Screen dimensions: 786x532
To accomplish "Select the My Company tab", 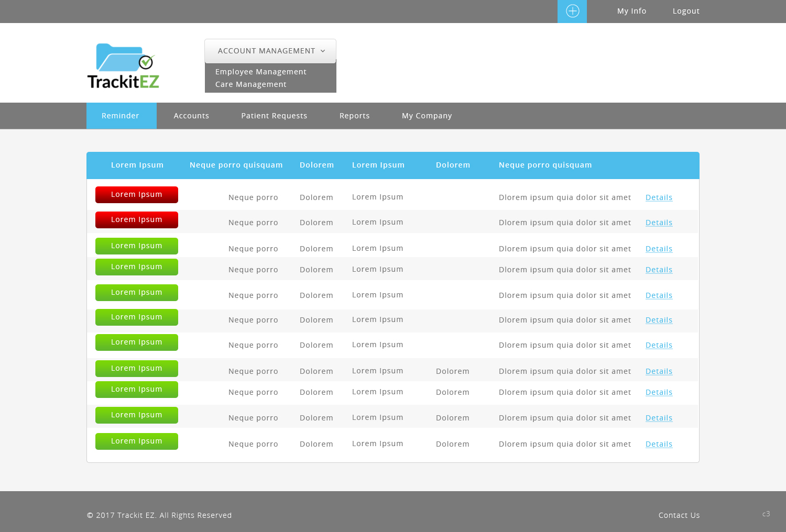I will (x=427, y=116).
